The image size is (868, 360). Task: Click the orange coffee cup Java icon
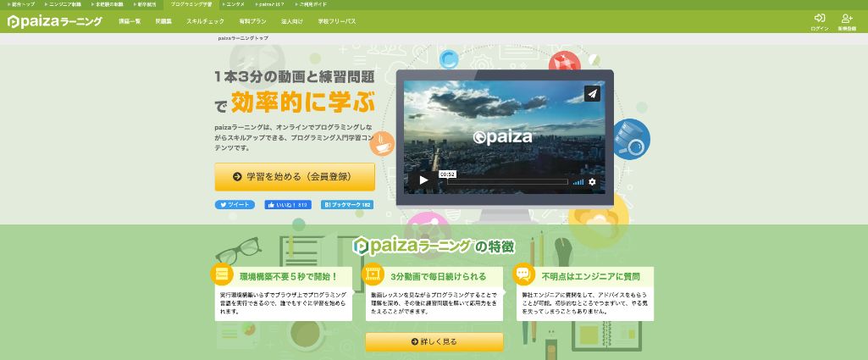(x=383, y=143)
